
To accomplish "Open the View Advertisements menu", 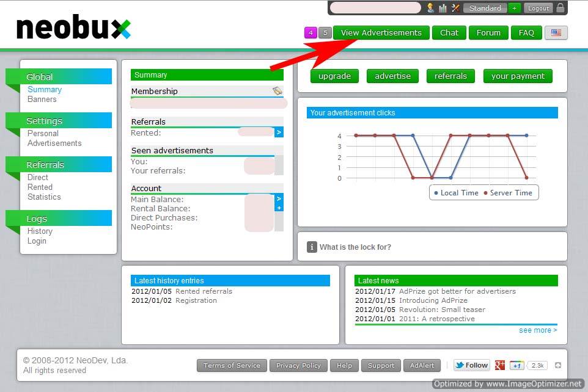I will coord(381,32).
